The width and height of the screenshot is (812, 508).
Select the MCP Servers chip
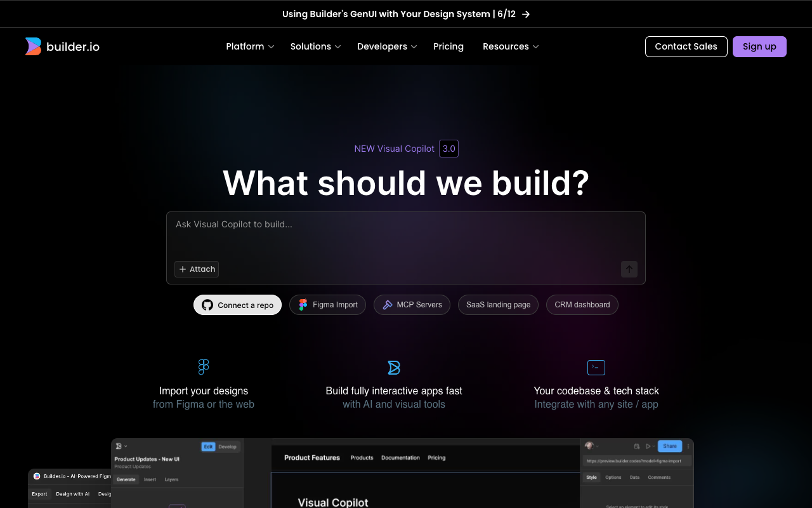[412, 305]
